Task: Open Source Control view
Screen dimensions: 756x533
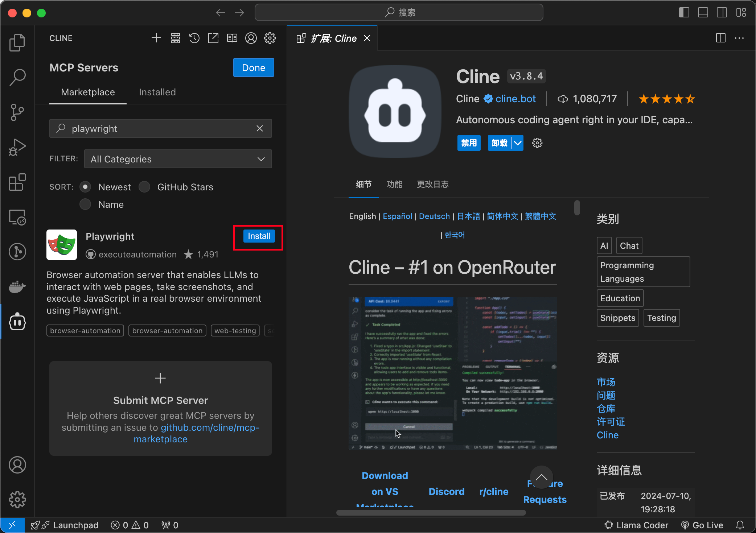Action: [x=17, y=112]
